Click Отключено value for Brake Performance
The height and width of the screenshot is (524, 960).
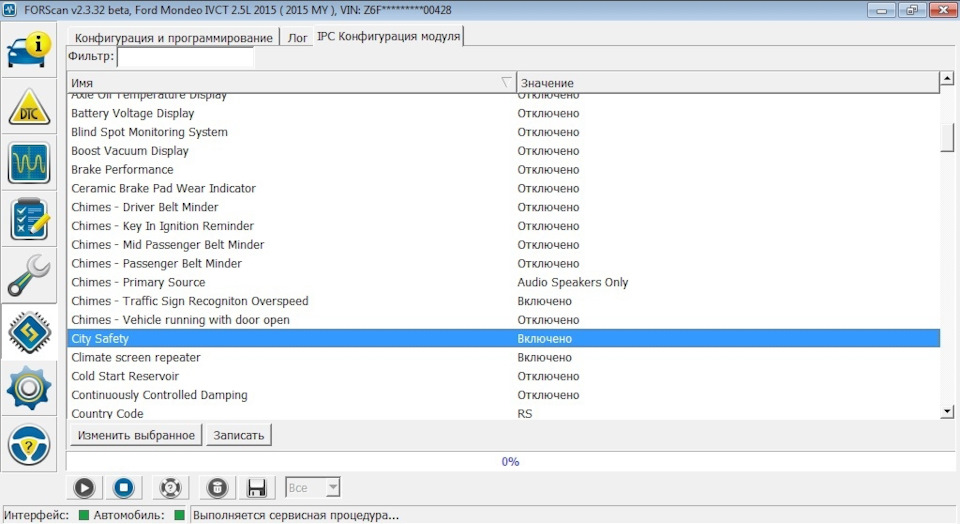548,170
